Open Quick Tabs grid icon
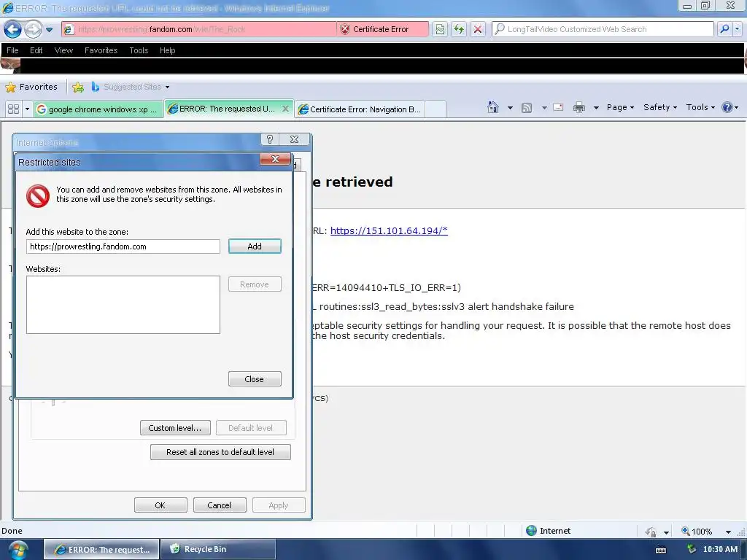 (13, 109)
